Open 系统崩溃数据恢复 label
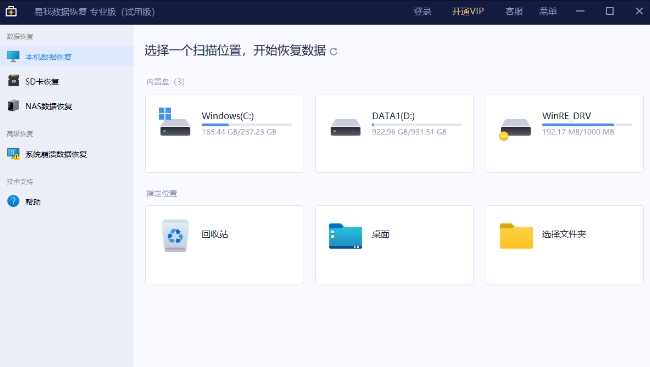The width and height of the screenshot is (650, 367). 56,154
